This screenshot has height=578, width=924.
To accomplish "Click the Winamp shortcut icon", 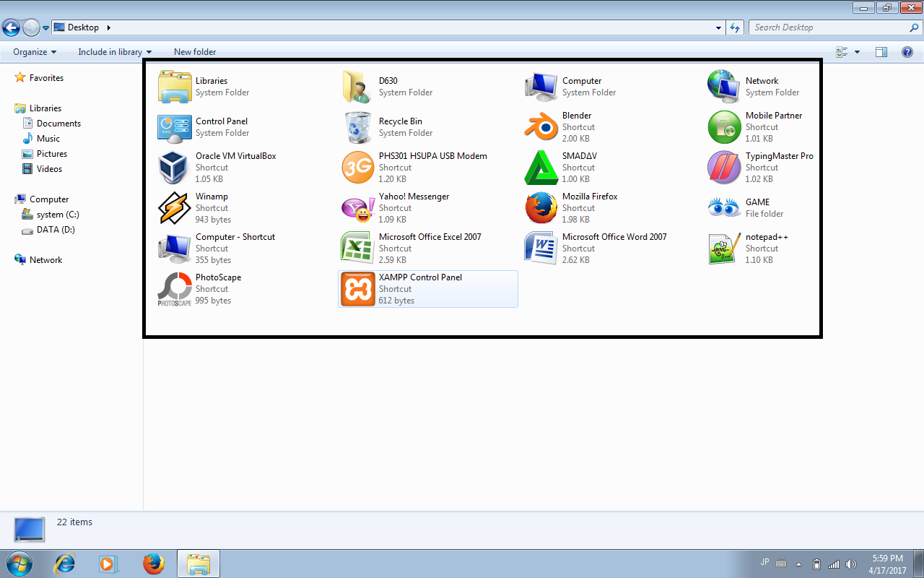I will click(x=175, y=208).
